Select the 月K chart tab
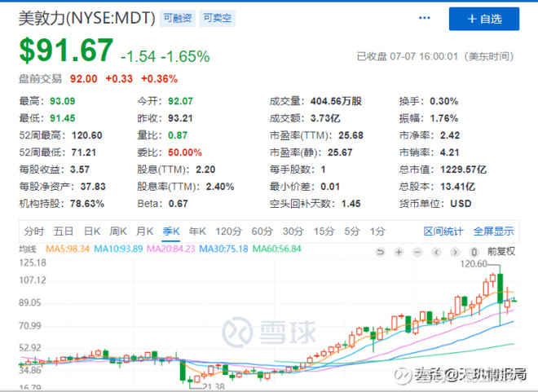 click(144, 231)
